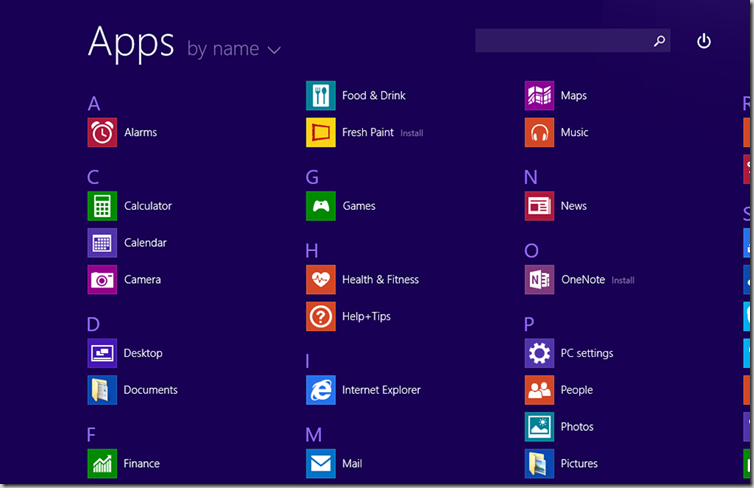This screenshot has height=488, width=754.
Task: Click the 'PC settings' text label
Action: (x=587, y=353)
